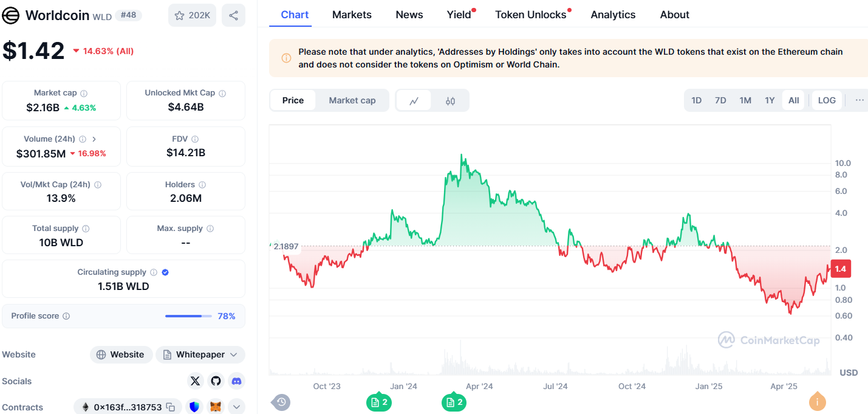Switch chart to Market cap view
Viewport: 868px width, 414px height.
tap(352, 100)
